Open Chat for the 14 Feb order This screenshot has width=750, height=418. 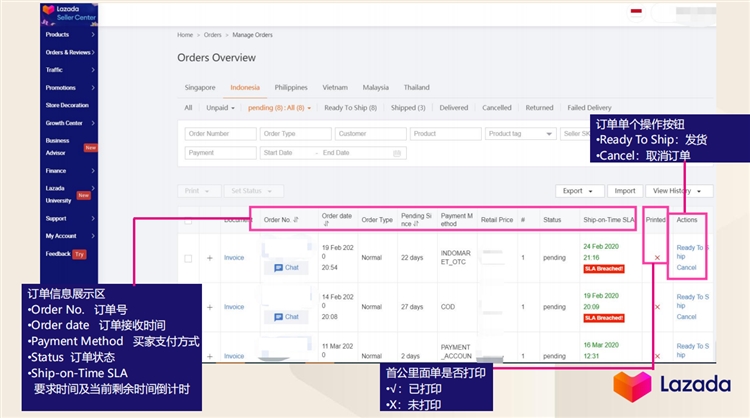click(286, 317)
